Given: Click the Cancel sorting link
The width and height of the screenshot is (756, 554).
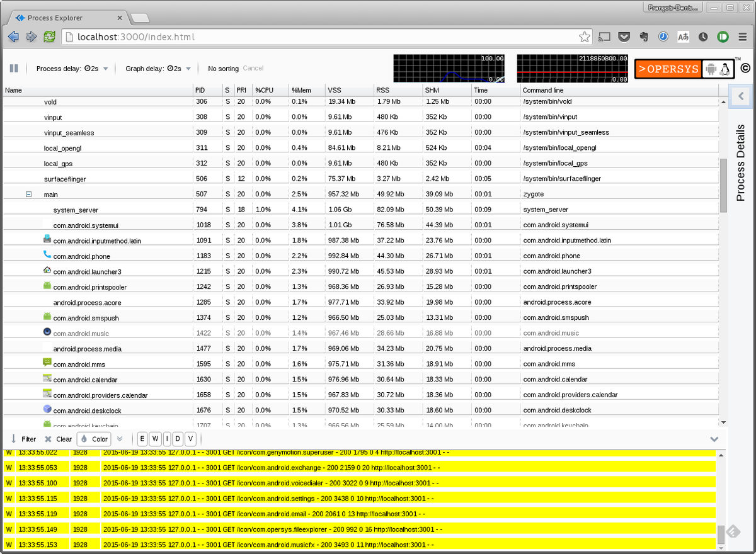Looking at the screenshot, I should [x=253, y=68].
